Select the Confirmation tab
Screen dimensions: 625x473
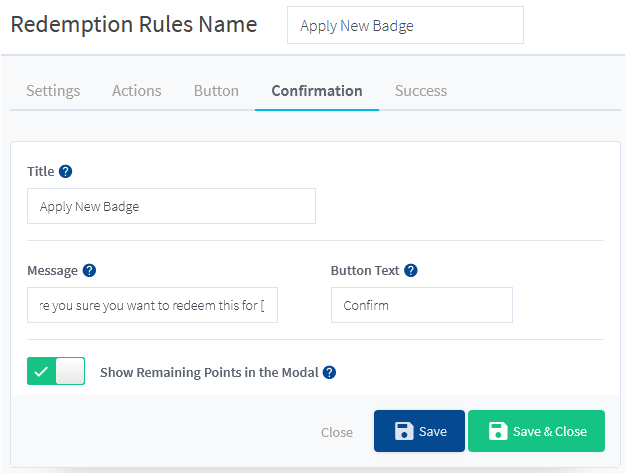[x=317, y=91]
